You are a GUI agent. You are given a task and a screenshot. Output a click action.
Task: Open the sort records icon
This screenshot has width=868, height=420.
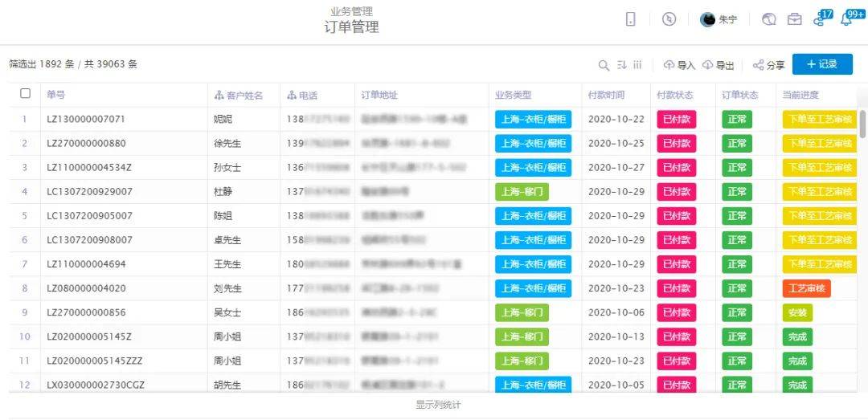(621, 65)
